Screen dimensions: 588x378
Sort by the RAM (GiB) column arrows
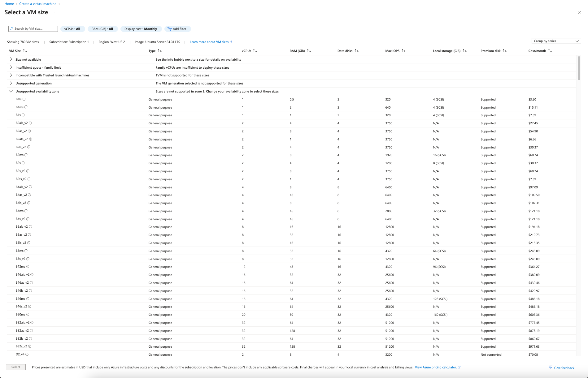(309, 51)
